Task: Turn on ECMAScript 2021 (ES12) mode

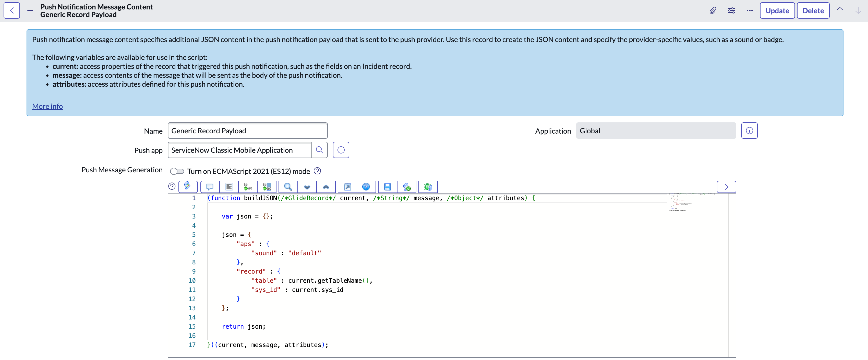Action: tap(177, 171)
